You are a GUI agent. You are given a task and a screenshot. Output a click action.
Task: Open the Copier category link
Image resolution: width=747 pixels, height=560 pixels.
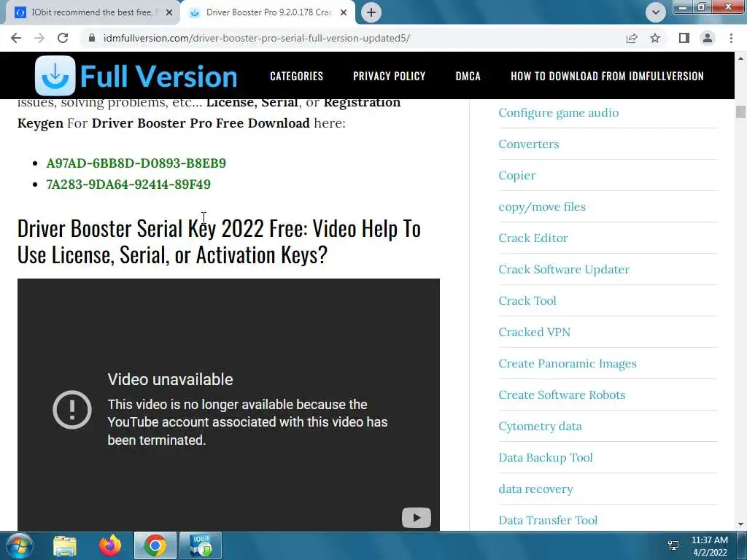[x=517, y=176]
